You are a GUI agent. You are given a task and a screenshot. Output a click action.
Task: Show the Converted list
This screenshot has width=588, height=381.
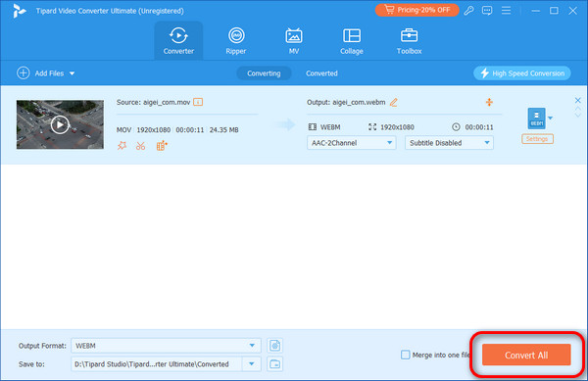(321, 73)
